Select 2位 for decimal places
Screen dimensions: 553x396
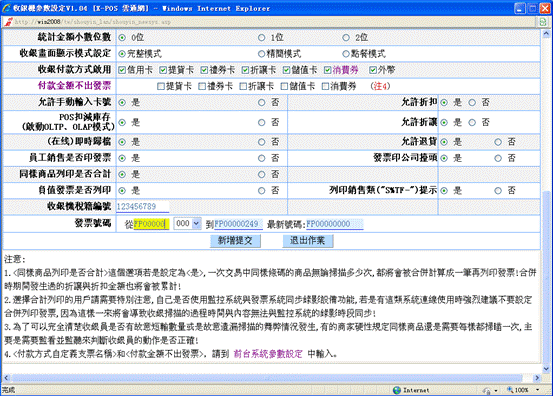[346, 37]
